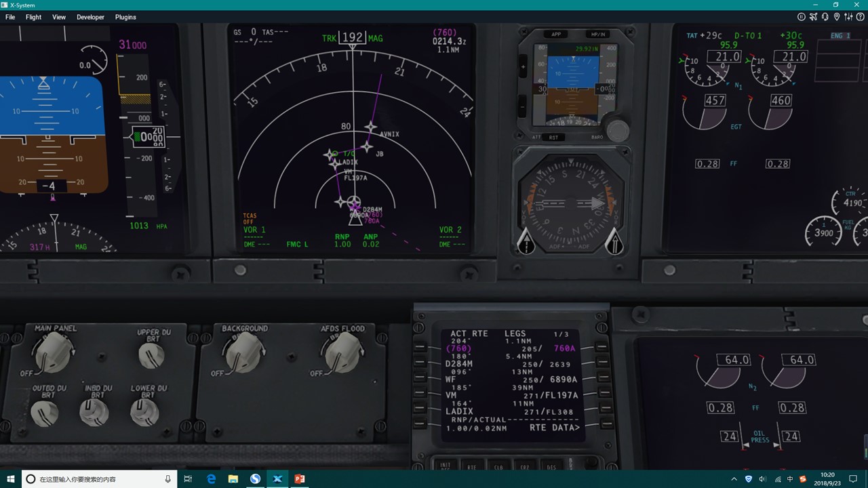The height and width of the screenshot is (488, 868).
Task: Open Task View on the taskbar
Action: pos(188,479)
